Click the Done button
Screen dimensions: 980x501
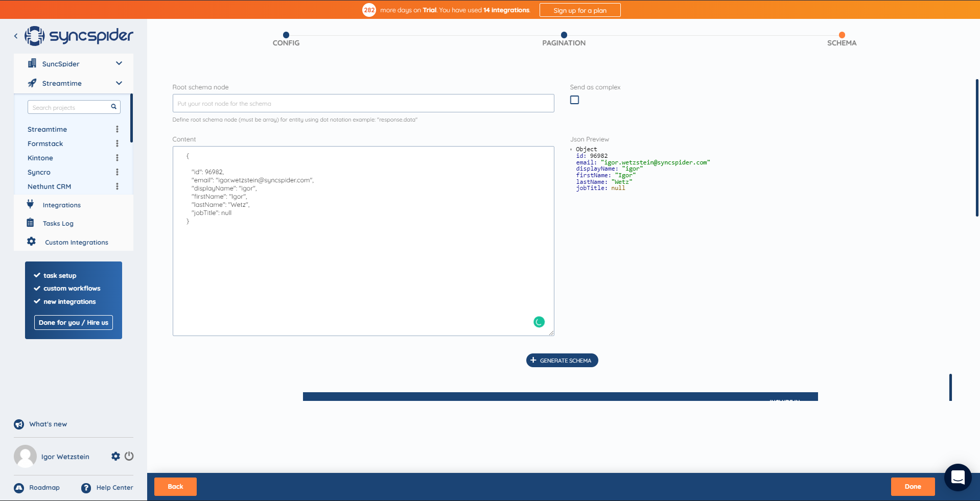point(913,487)
